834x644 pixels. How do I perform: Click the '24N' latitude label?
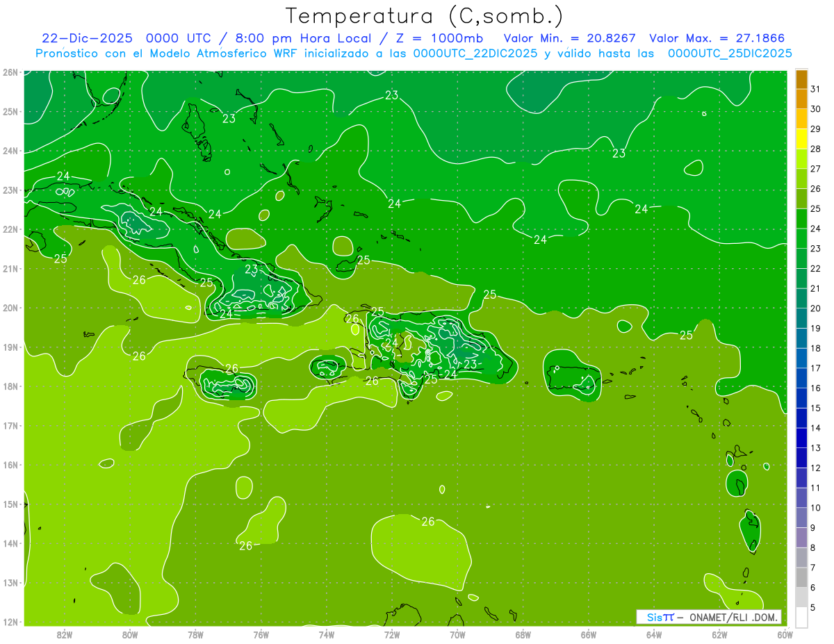tap(10, 151)
